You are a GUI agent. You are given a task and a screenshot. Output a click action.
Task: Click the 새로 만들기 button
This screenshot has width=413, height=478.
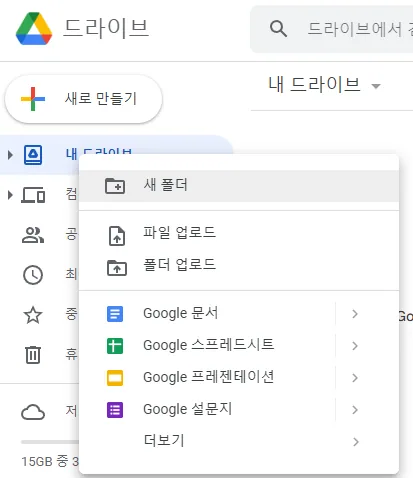click(x=83, y=99)
